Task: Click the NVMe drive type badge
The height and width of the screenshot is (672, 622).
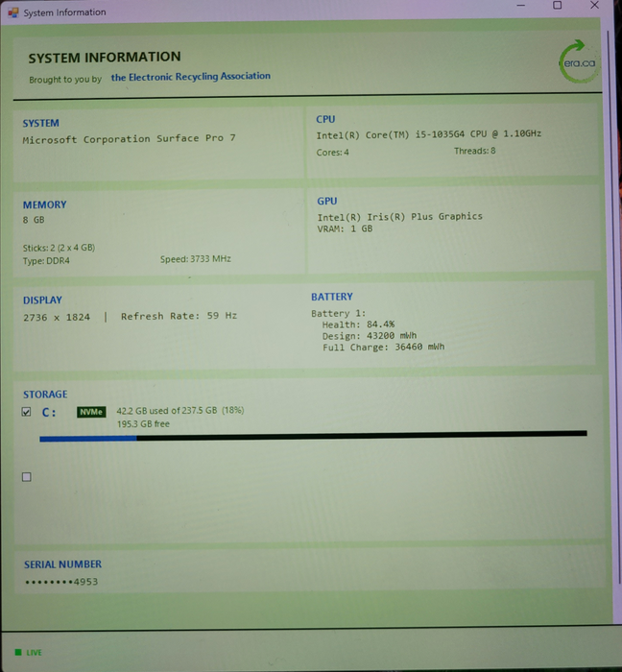Action: [91, 412]
